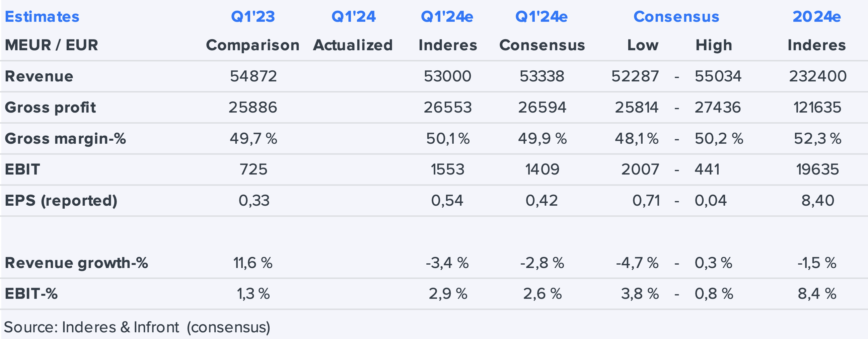Select the Gross profit row label
Image resolution: width=868 pixels, height=339 pixels.
click(50, 108)
